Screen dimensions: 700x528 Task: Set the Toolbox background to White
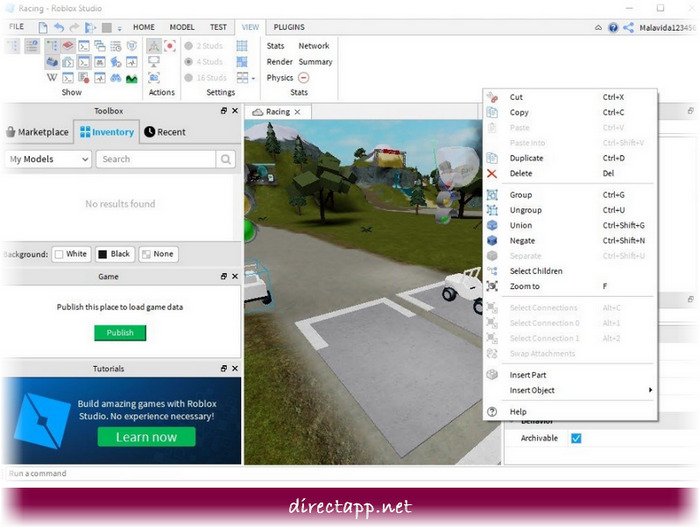tap(71, 254)
